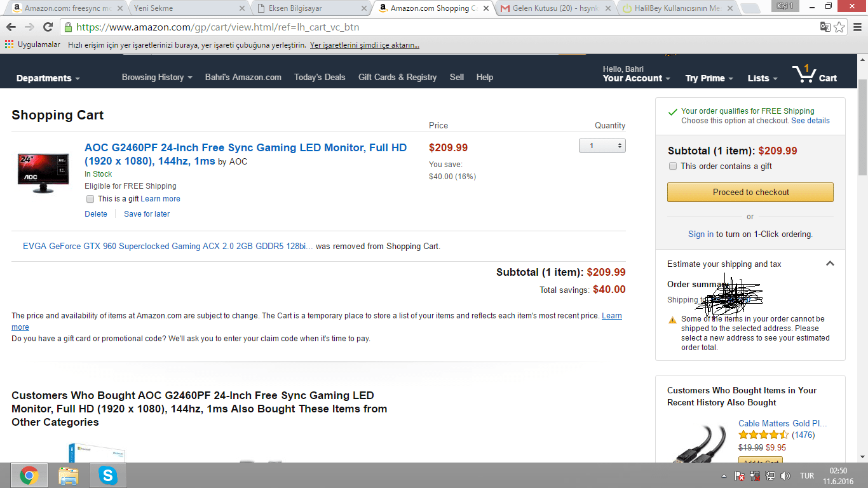868x488 pixels.
Task: Bookmark this page with the star icon
Action: (839, 27)
